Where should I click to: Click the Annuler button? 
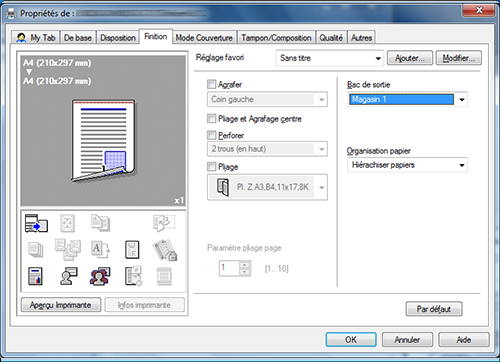tap(407, 340)
